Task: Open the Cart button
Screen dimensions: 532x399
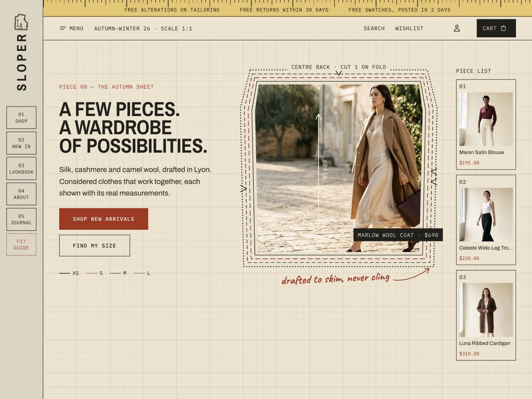Action: [496, 28]
